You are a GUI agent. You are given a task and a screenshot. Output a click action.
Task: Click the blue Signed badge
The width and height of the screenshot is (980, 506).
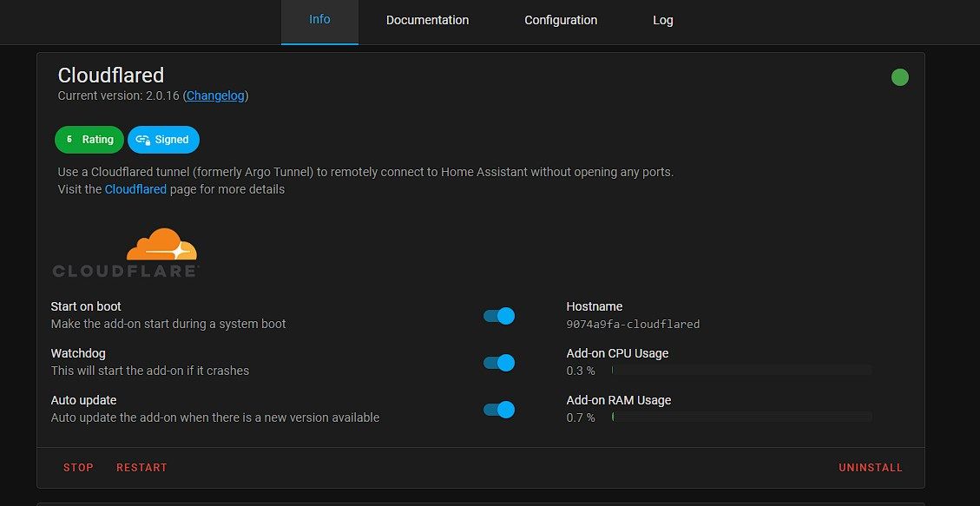click(164, 140)
